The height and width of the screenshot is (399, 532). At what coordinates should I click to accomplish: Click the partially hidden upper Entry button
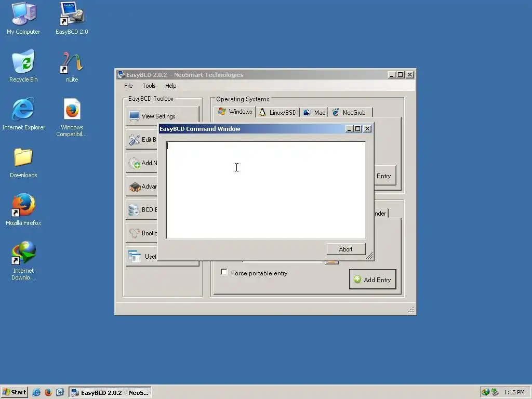click(385, 176)
